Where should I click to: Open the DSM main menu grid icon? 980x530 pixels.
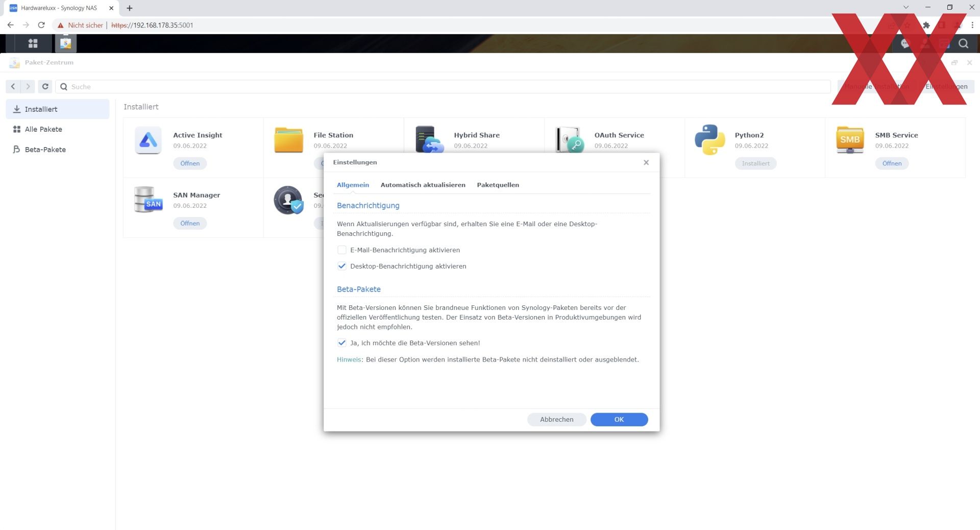pos(33,43)
